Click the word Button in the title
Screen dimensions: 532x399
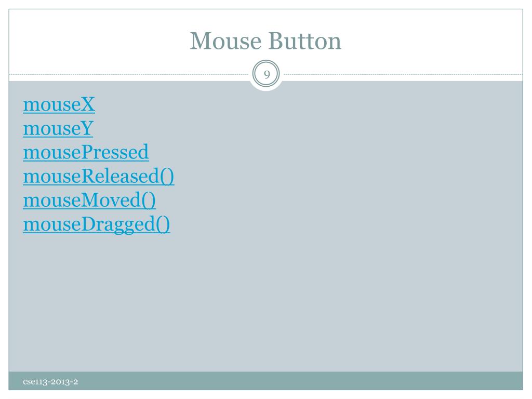305,41
